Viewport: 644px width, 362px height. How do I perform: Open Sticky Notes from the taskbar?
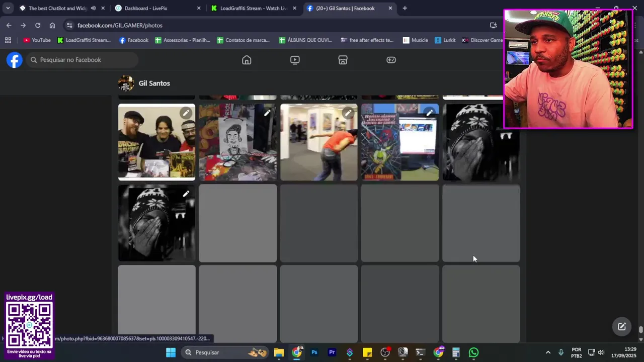coord(367,352)
